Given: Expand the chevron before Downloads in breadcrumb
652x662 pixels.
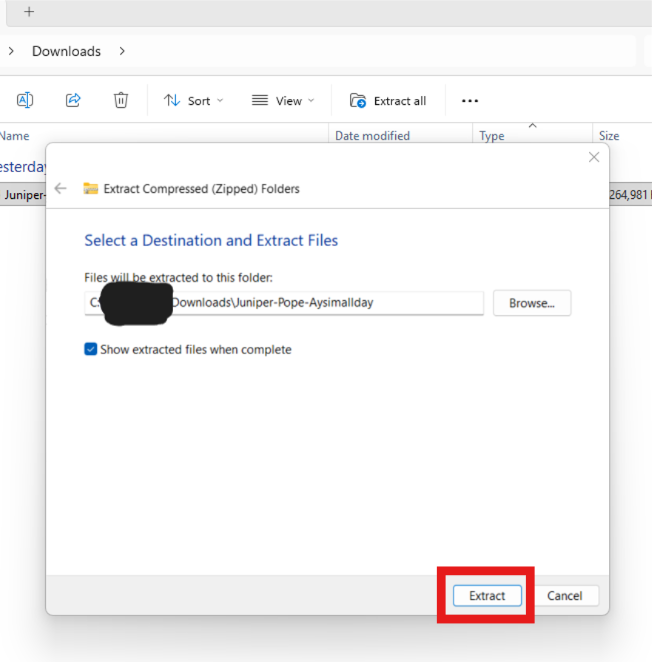Looking at the screenshot, I should pos(10,51).
